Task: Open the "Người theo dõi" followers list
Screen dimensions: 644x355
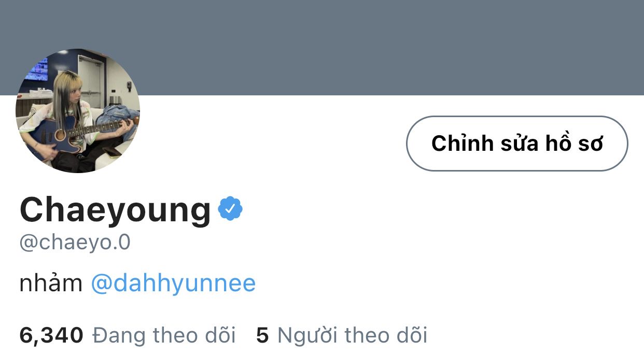Action: point(352,335)
